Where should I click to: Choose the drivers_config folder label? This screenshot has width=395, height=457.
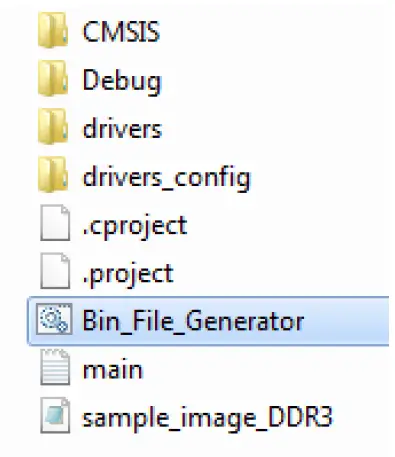pos(166,178)
